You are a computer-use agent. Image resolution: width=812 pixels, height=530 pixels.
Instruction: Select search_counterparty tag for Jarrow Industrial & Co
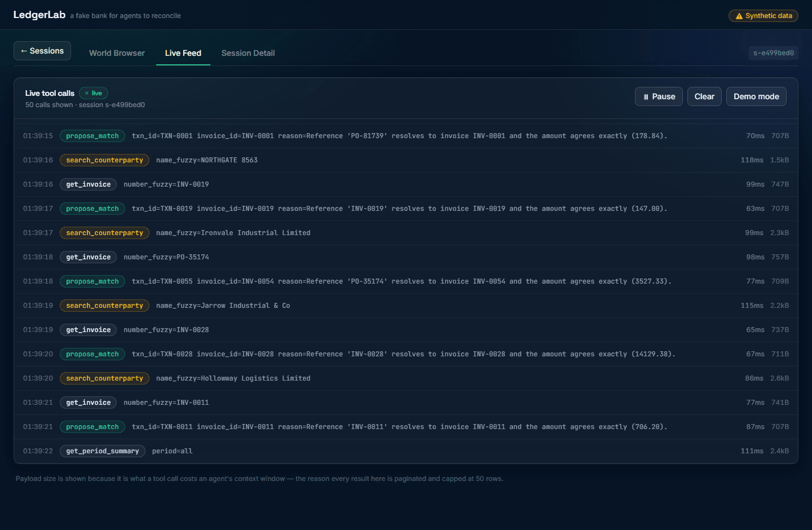(104, 306)
